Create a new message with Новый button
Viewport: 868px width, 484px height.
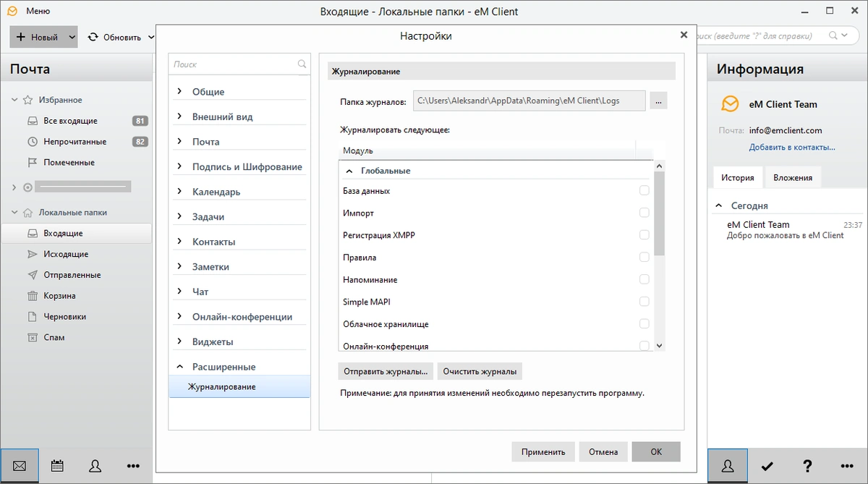coord(38,37)
